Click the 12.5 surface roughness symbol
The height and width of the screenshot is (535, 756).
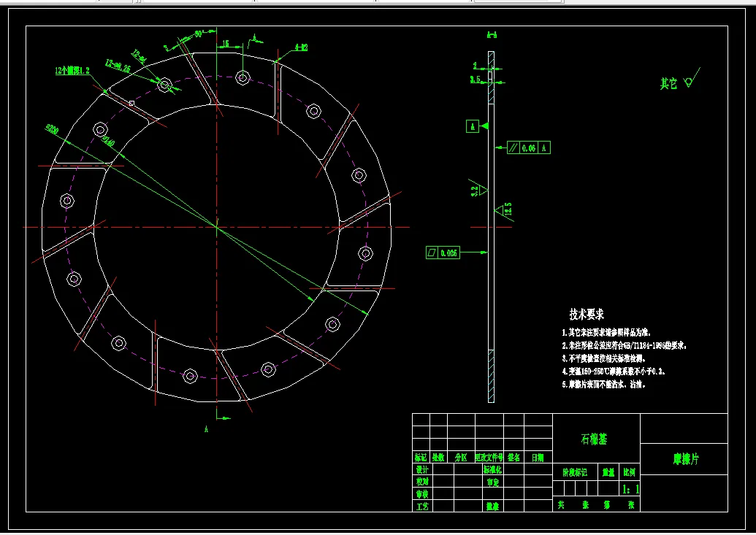(504, 211)
